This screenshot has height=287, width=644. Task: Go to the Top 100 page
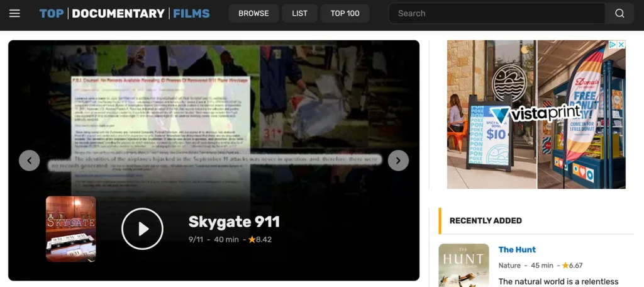coord(345,13)
